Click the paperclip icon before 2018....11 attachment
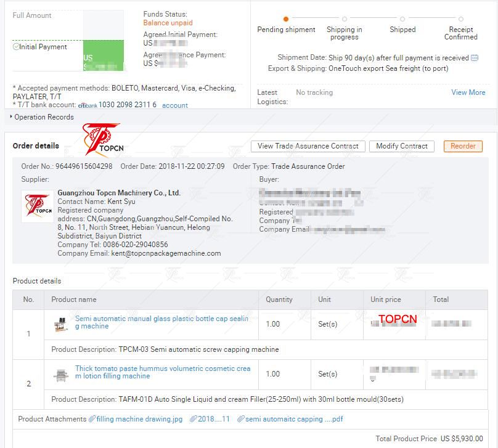The image size is (498, 448). (193, 419)
